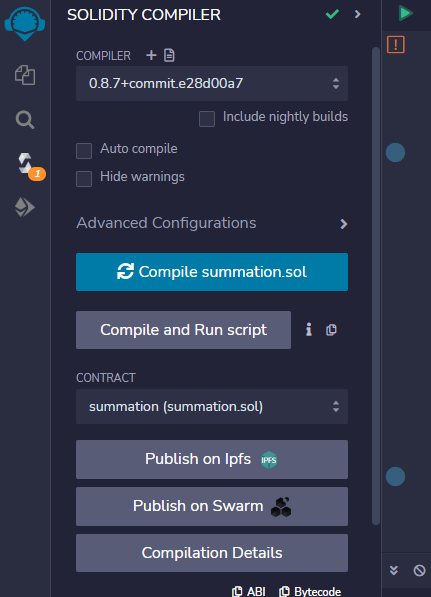Click the panel's vertical scrollbar
The image size is (431, 597).
[376, 286]
